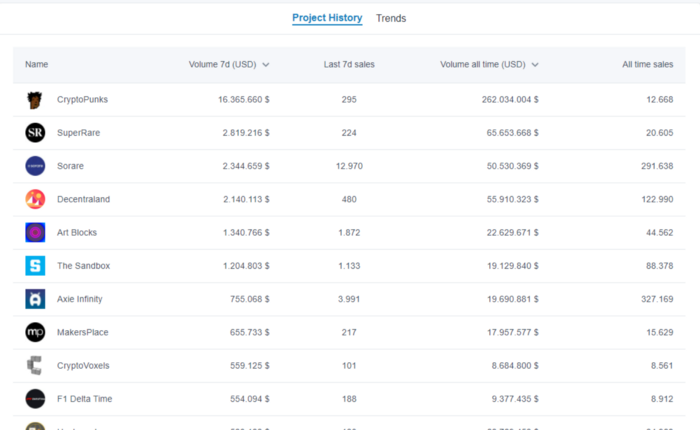Click Art Blocks all time volume 22.629.671 $
This screenshot has height=430, width=700.
(x=512, y=233)
